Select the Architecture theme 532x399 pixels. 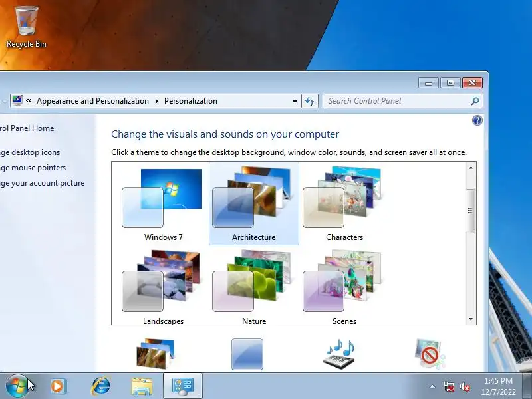(254, 203)
